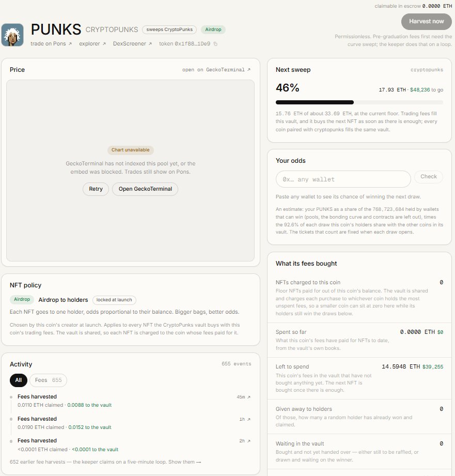This screenshot has height=476, width=455.
Task: Open the 45m Fees harvested transaction arrow
Action: point(249,397)
